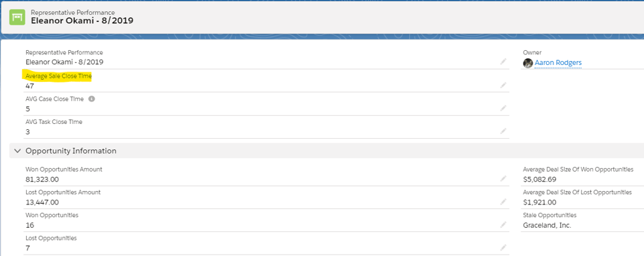Click the Stale Opportunities value Graceland, Inc.
644x256 pixels.
(547, 225)
